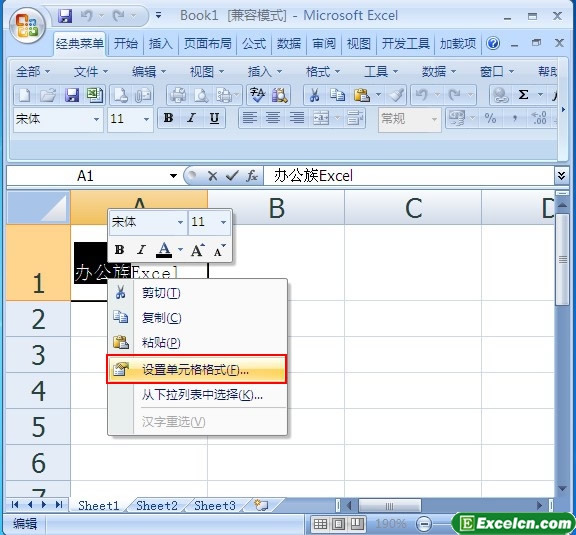Screen dimensions: 576x535
Task: Click the hyperlink globe icon
Action: (x=500, y=96)
